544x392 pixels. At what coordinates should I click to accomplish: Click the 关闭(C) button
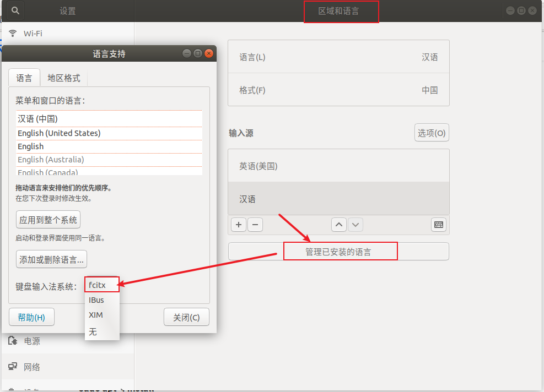coord(187,317)
